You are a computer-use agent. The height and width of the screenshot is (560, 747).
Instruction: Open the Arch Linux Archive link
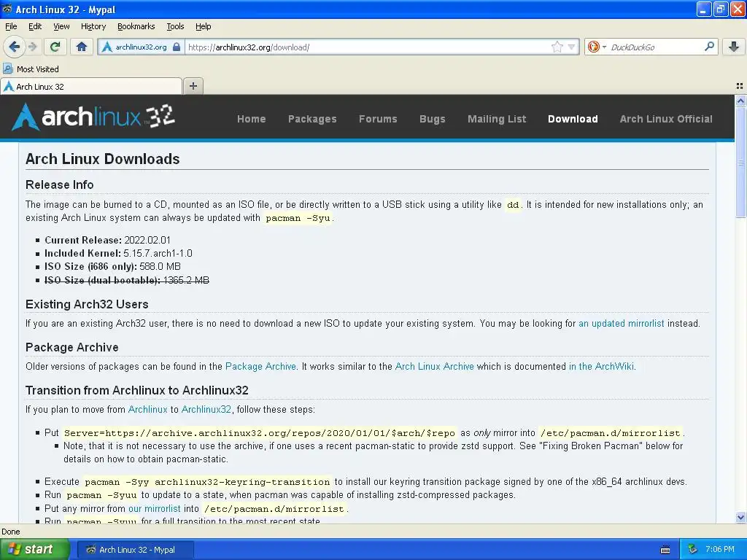(x=435, y=366)
